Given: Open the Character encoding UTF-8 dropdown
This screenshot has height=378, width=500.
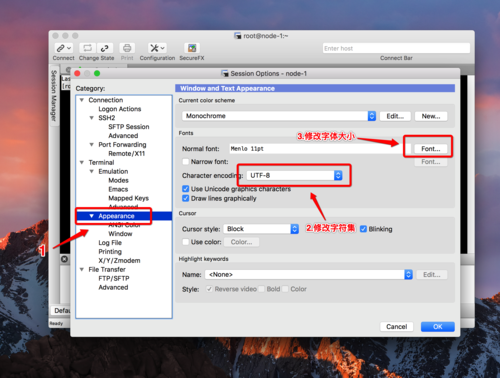Looking at the screenshot, I should click(x=295, y=175).
